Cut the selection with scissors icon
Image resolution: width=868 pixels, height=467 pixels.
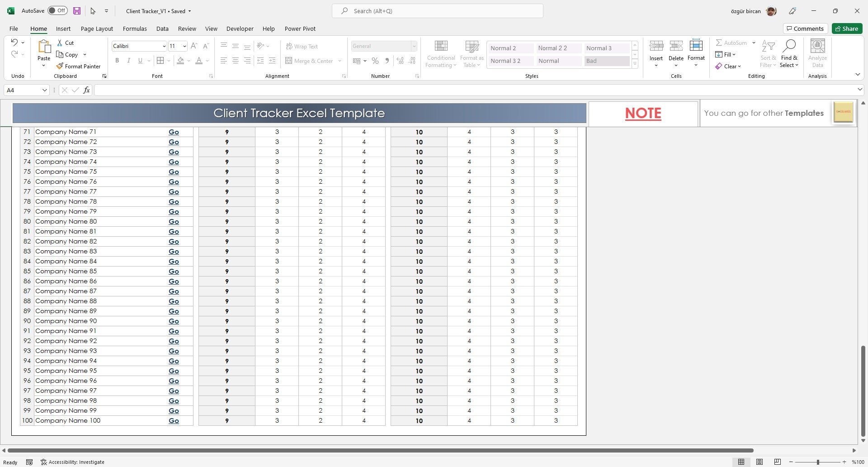pos(60,43)
